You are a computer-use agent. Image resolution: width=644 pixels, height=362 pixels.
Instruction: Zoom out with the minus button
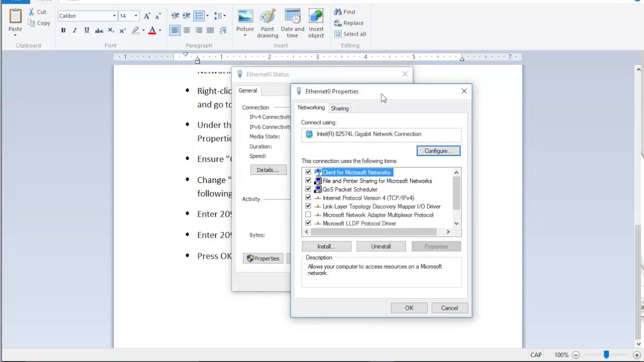pyautogui.click(x=576, y=355)
